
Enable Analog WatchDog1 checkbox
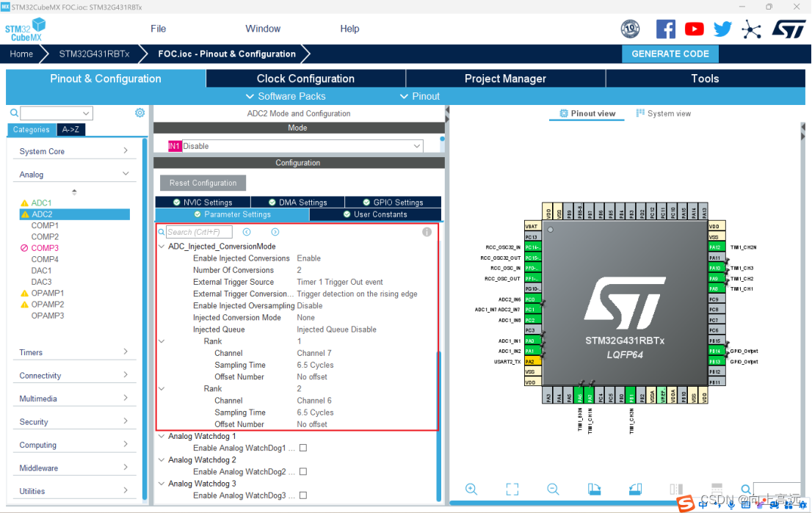click(x=303, y=447)
